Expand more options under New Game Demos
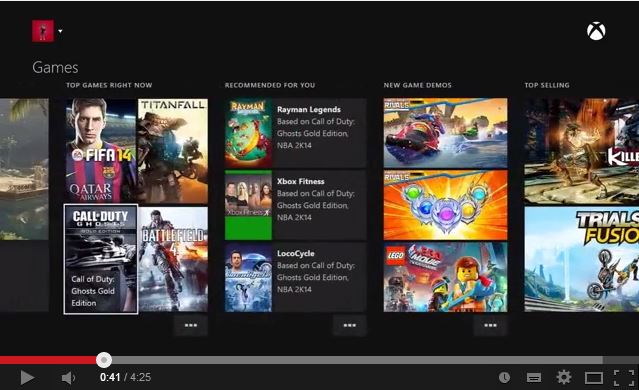 click(x=490, y=325)
